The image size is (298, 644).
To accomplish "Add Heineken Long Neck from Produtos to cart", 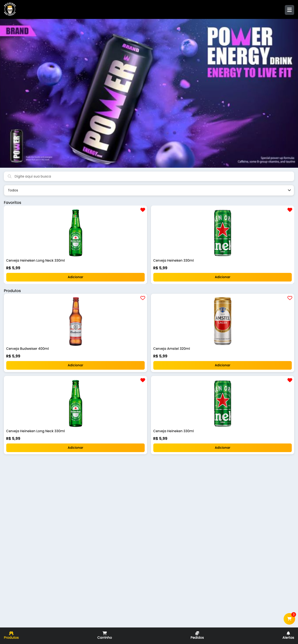I will point(75,448).
